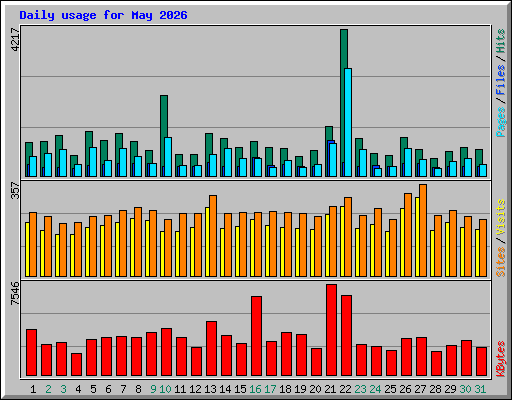512x400 pixels.
Task: Select day label 27 on the x-axis
Action: tap(420, 389)
